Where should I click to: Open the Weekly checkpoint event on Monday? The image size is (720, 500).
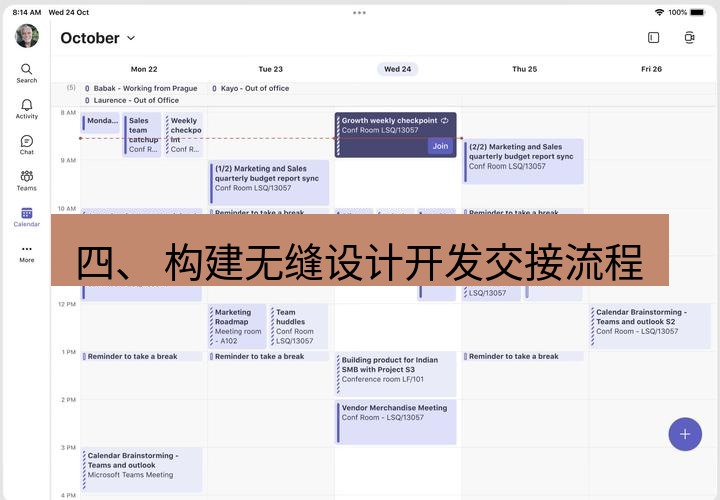tap(184, 135)
